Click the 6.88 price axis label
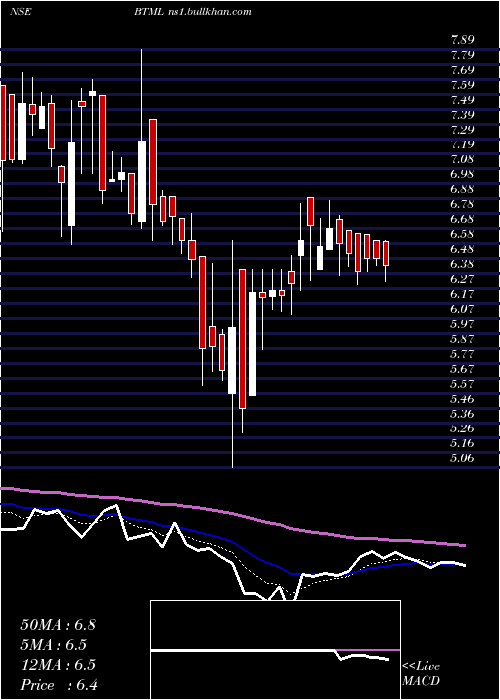The height and width of the screenshot is (700, 500). [x=463, y=189]
